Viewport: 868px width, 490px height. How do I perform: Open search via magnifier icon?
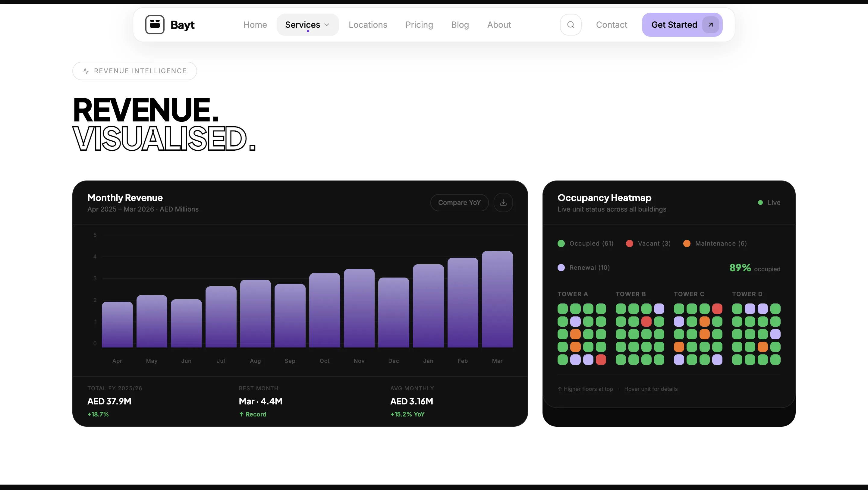coord(571,25)
